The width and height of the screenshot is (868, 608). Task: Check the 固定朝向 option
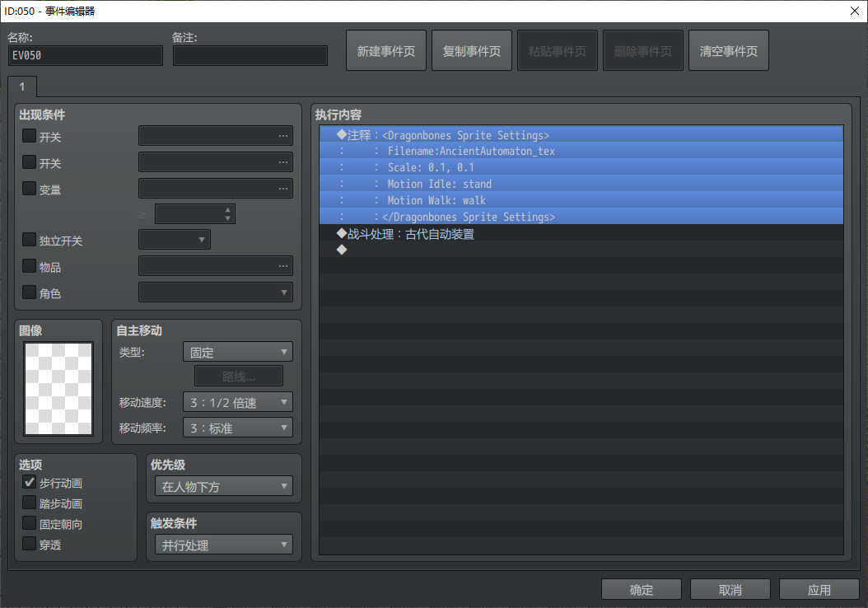point(29,523)
